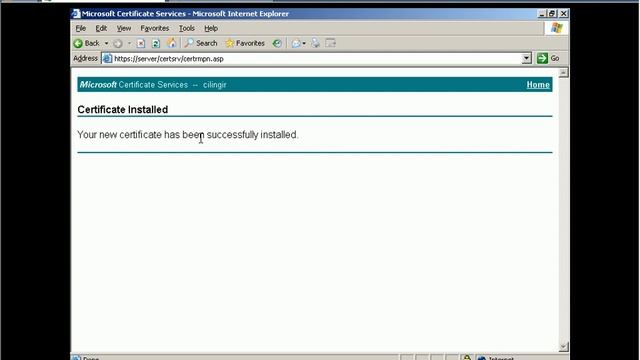The width and height of the screenshot is (640, 360).
Task: Click the 'cilingir' CA name in banner
Action: (x=215, y=85)
